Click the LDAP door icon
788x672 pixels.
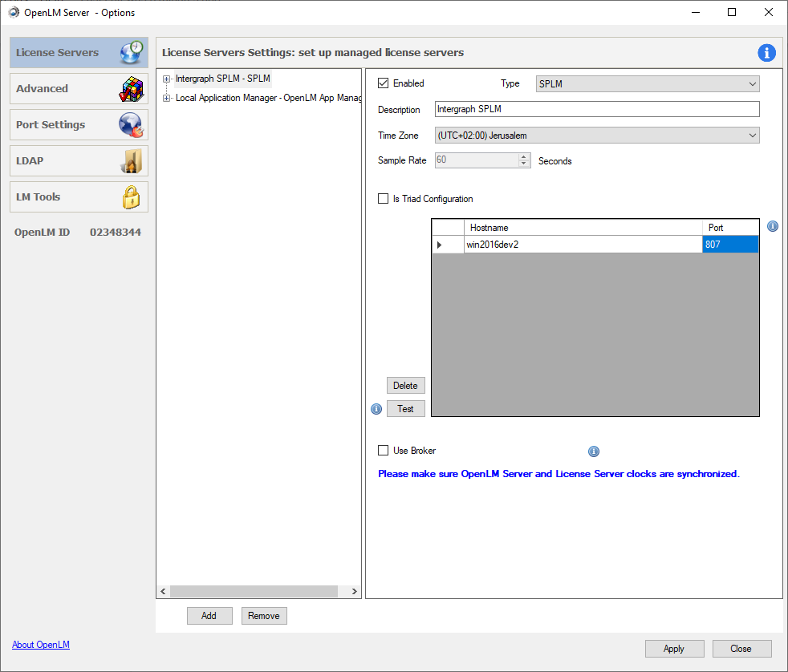point(130,161)
